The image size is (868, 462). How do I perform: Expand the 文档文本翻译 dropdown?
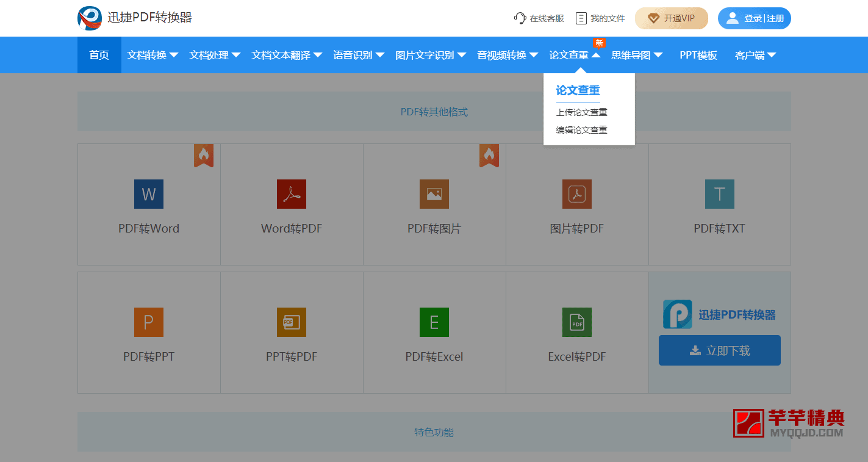coord(287,55)
